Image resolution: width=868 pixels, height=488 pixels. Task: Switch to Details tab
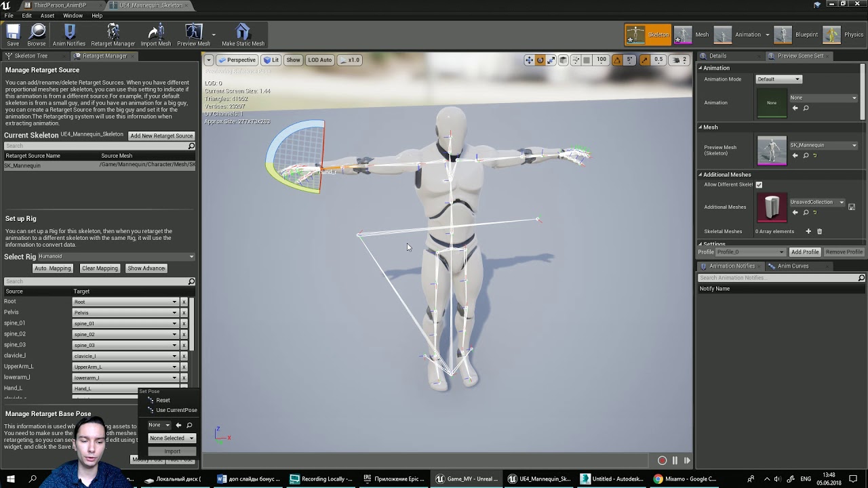(717, 56)
